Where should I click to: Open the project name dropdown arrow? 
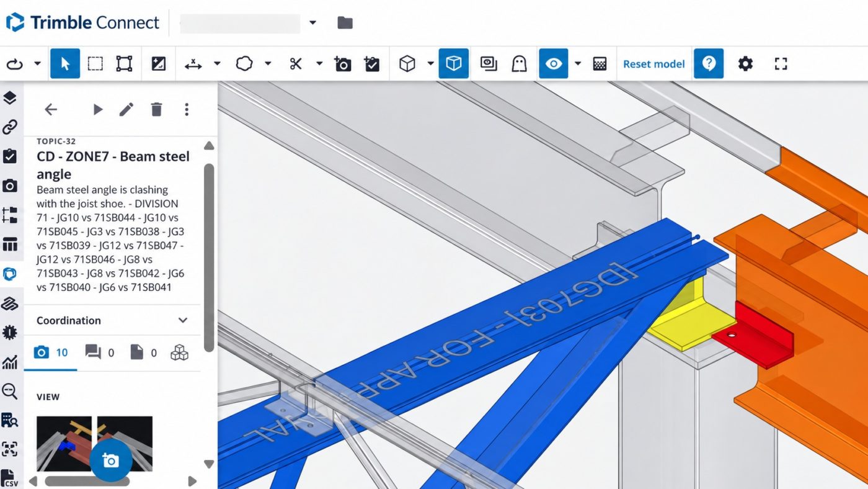(312, 23)
